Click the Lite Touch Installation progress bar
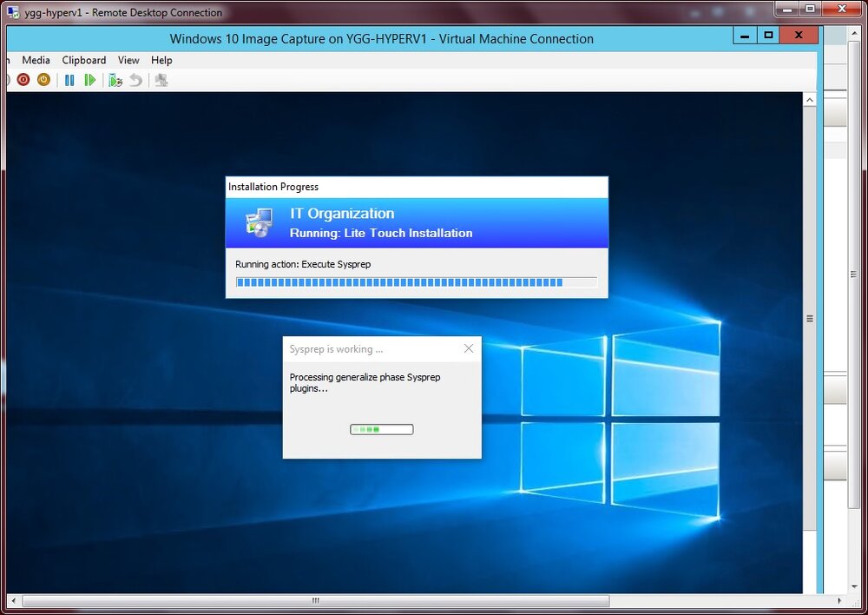Image resolution: width=868 pixels, height=615 pixels. tap(417, 282)
